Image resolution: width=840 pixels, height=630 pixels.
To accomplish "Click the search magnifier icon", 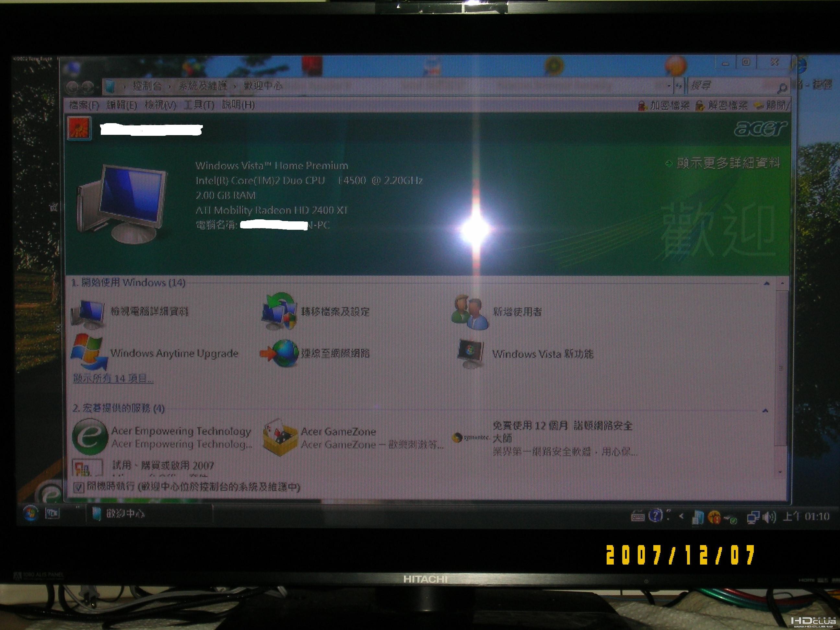I will [x=782, y=88].
